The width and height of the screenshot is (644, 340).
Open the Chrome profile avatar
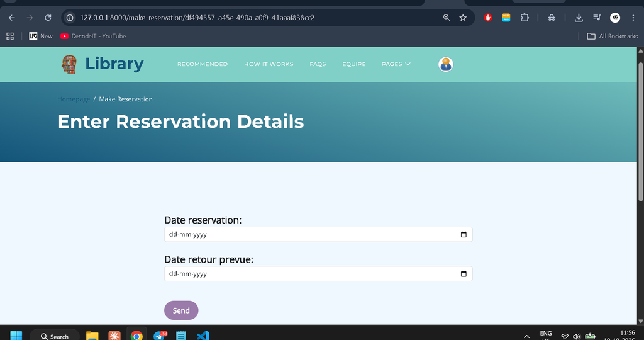point(615,18)
